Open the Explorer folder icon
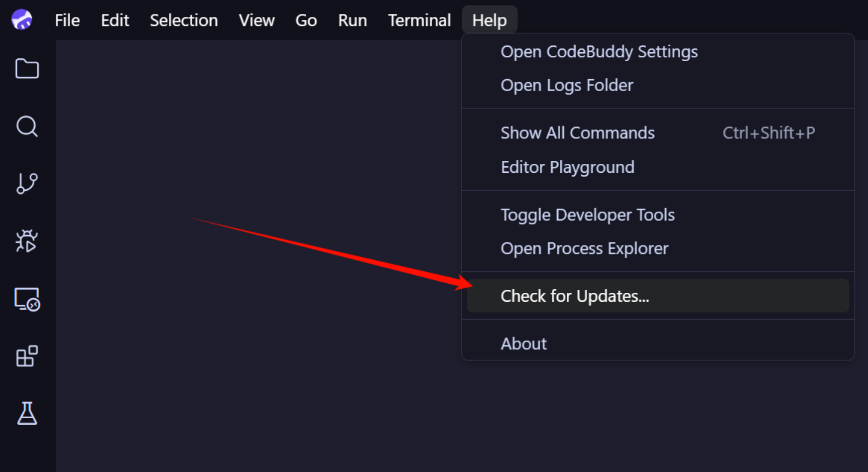Viewport: 868px width, 472px height. 27,69
